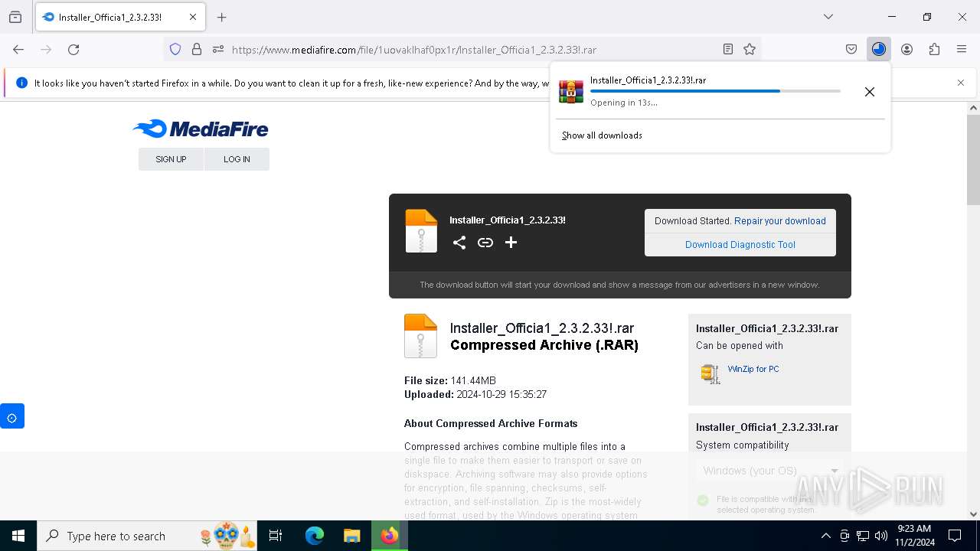Expand the list all tabs chevron
Image resolution: width=980 pixels, height=551 pixels.
coord(828,17)
